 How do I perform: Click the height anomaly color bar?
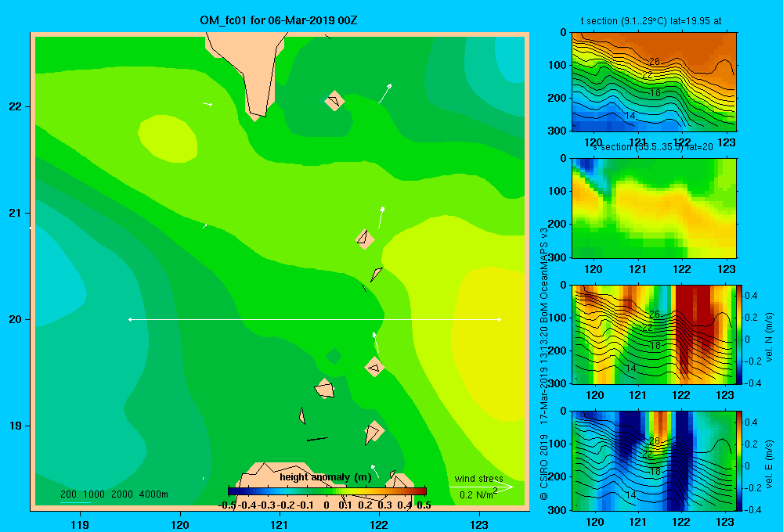point(327,491)
